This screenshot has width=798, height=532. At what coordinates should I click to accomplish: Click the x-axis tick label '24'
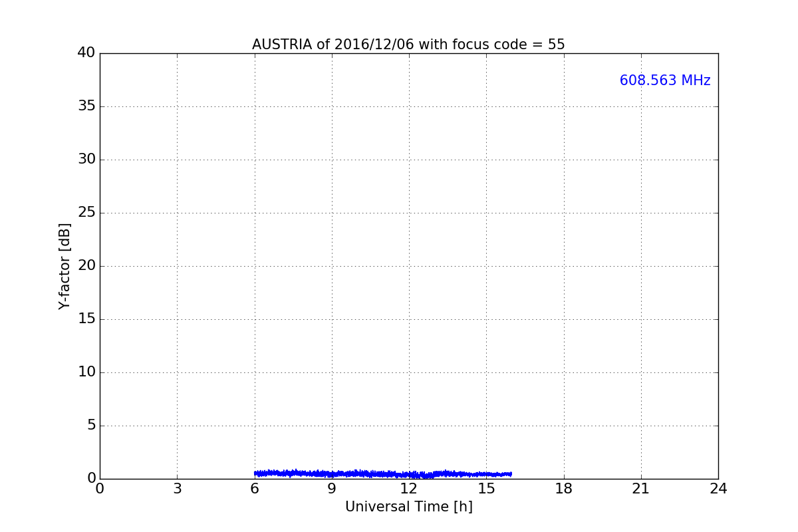[718, 489]
